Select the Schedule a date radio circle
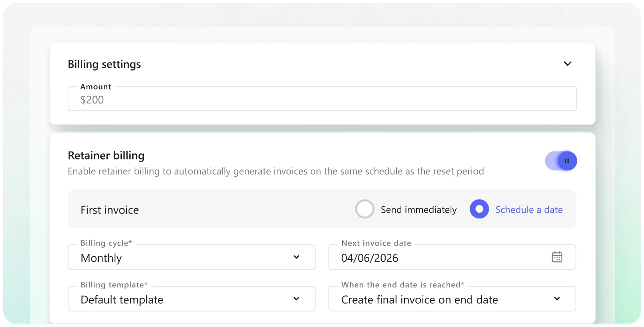Screen dimensions: 644x327 pos(479,209)
